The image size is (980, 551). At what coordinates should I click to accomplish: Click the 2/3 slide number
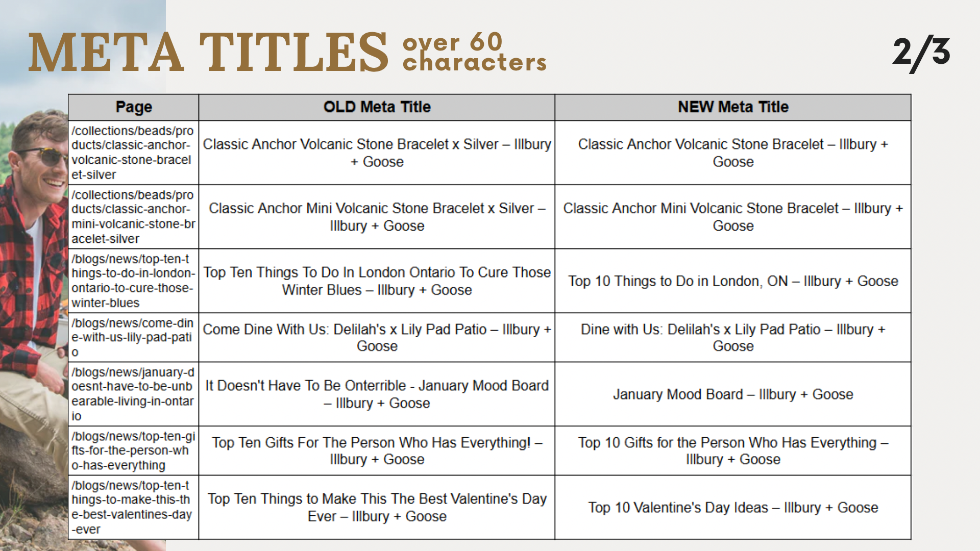coord(921,53)
